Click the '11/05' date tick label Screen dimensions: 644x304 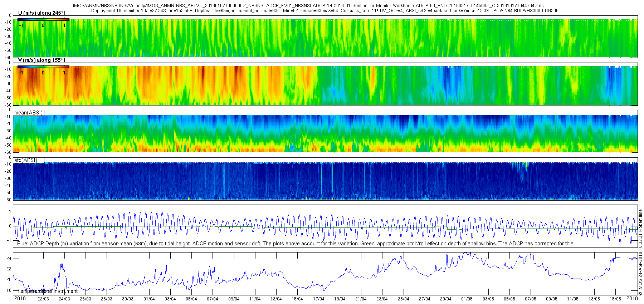coord(573,299)
